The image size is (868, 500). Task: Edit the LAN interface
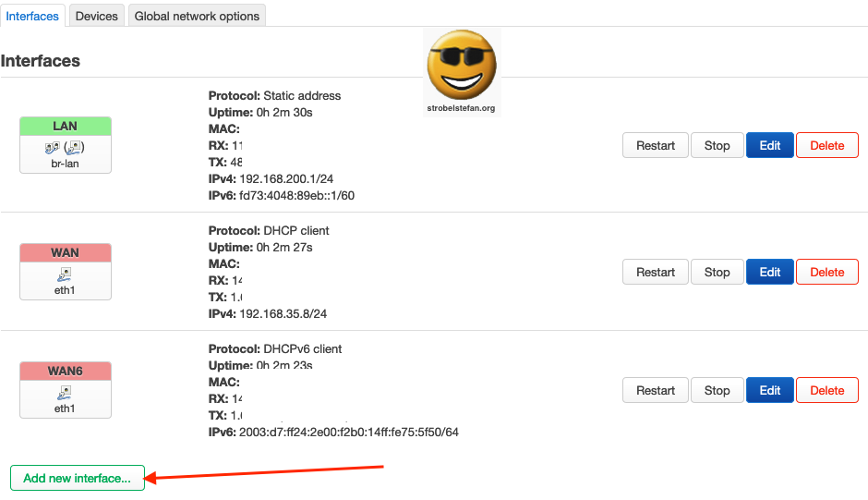(769, 145)
